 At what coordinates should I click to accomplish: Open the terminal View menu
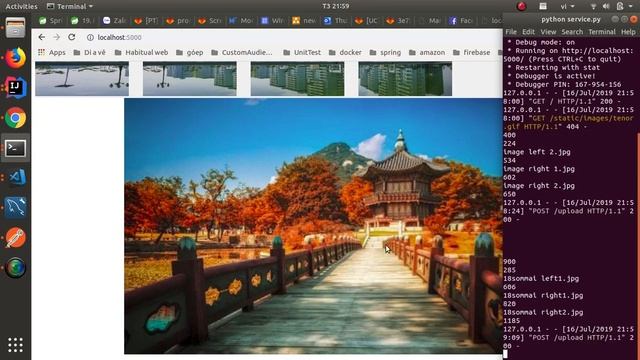point(548,32)
